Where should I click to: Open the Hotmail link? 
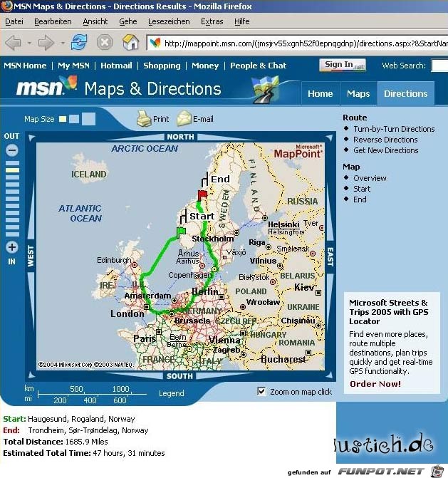116,66
